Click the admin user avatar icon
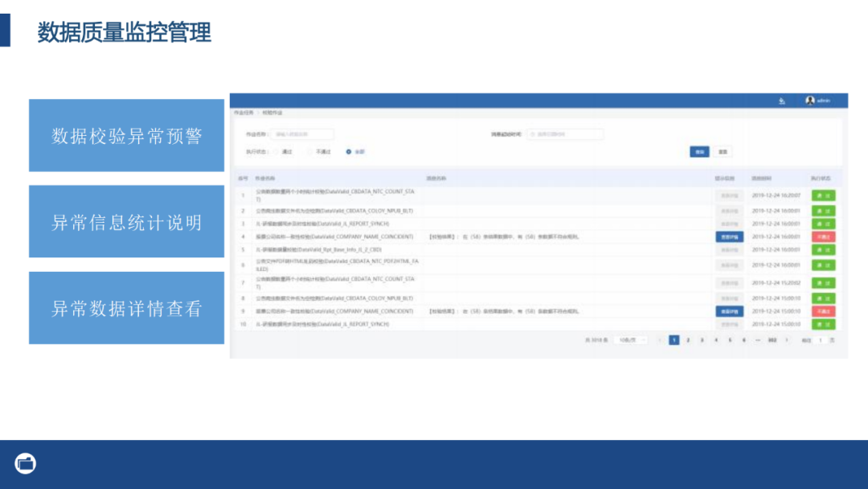 (810, 101)
